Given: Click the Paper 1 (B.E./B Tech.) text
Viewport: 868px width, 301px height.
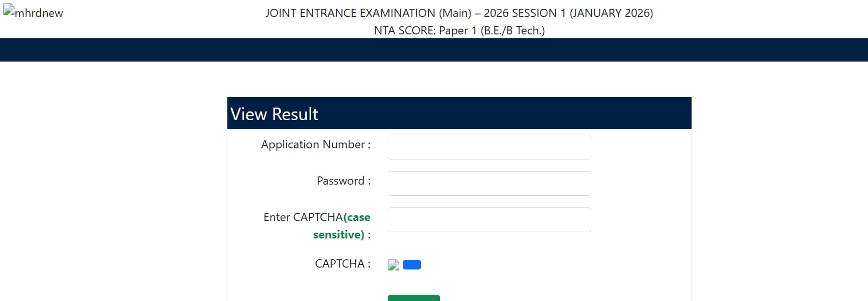Looking at the screenshot, I should 491,31.
